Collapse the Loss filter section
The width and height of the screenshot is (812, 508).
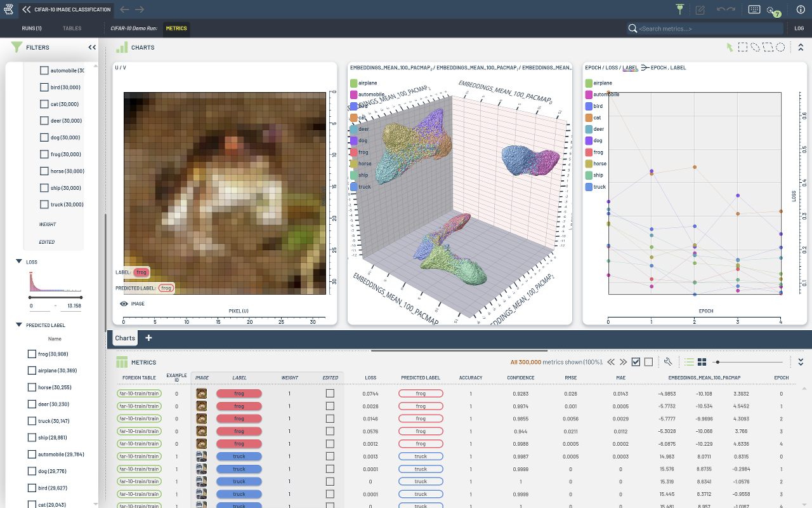tap(18, 262)
